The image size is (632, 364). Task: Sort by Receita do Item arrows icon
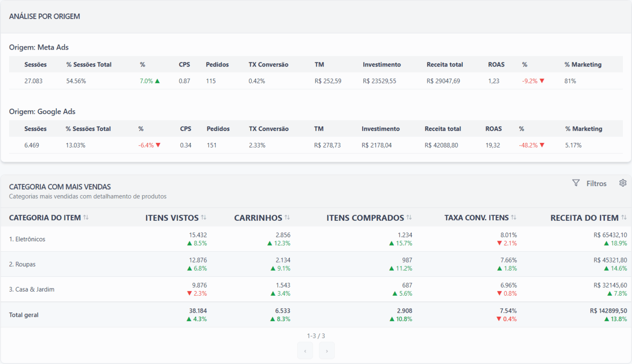point(623,217)
